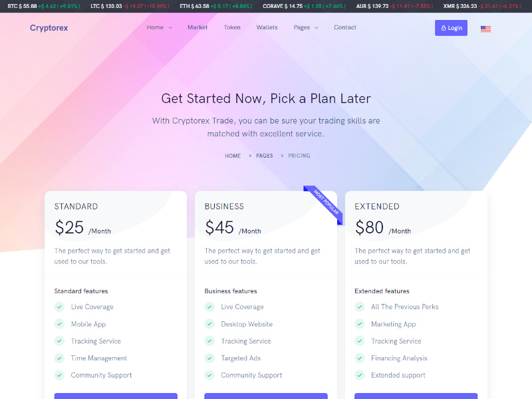Expand the Pages menu dropdown

[x=306, y=27]
